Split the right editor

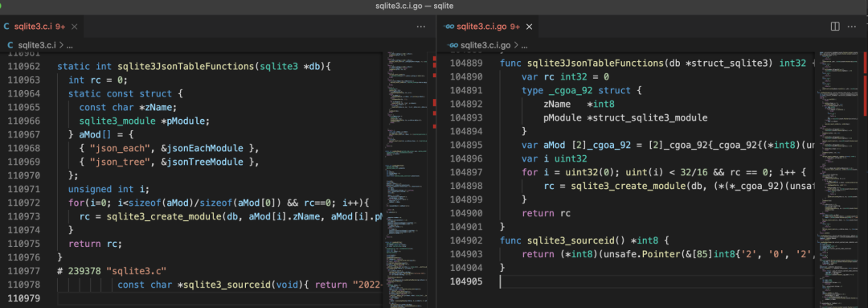click(x=835, y=26)
